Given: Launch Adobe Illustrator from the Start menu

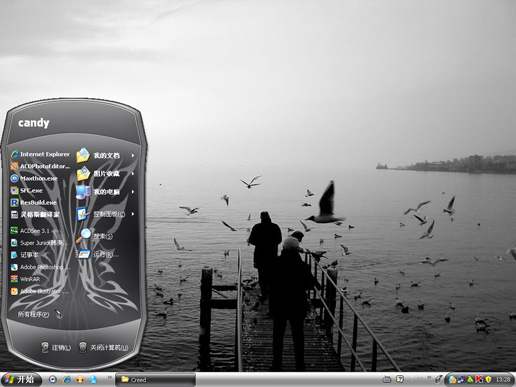Looking at the screenshot, I should point(39,291).
